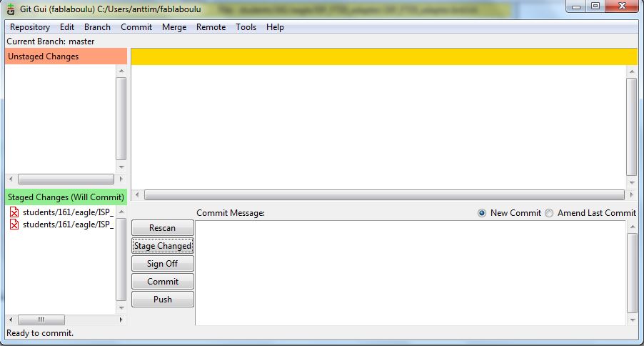The width and height of the screenshot is (644, 346).
Task: Open the Help menu
Action: [275, 27]
